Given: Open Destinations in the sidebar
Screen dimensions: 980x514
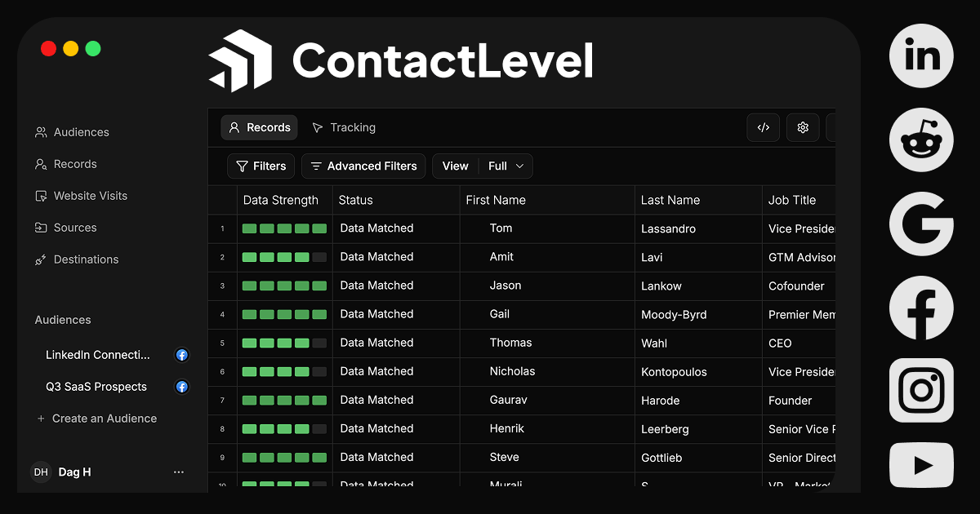Looking at the screenshot, I should (x=77, y=259).
